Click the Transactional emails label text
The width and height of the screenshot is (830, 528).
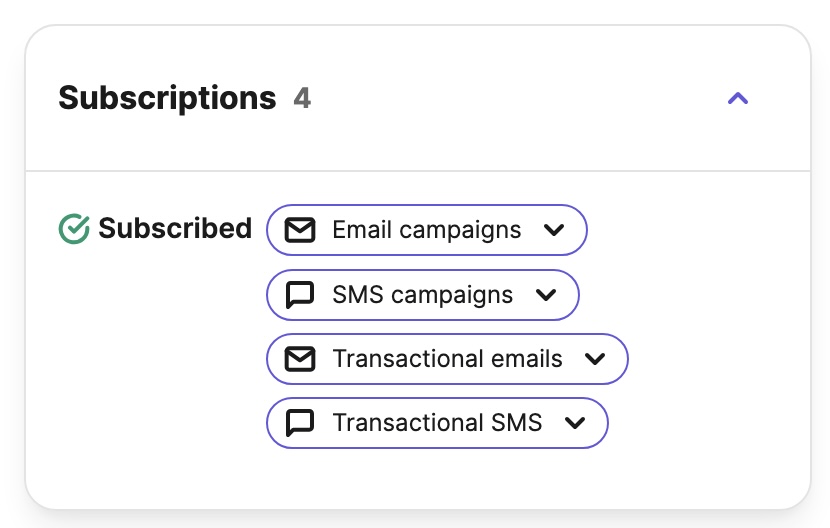(x=447, y=359)
